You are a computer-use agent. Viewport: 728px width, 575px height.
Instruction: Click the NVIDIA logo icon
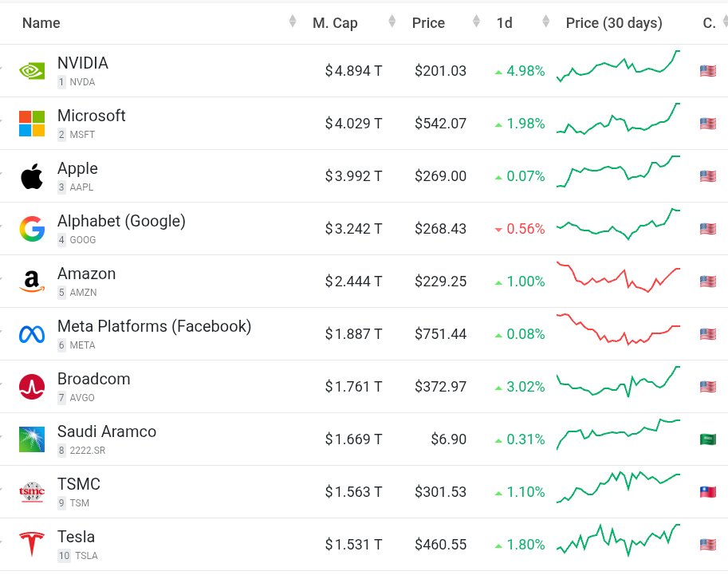[x=32, y=71]
